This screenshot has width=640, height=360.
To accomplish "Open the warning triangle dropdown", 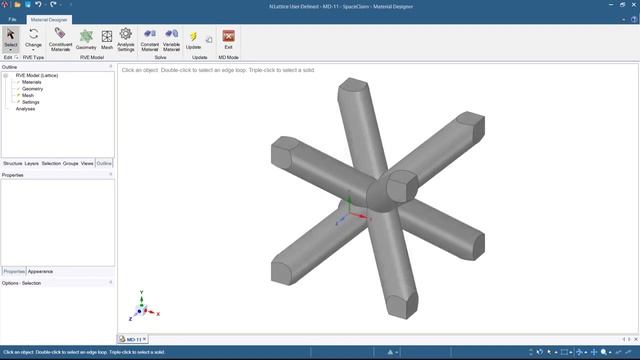I will pos(396,352).
